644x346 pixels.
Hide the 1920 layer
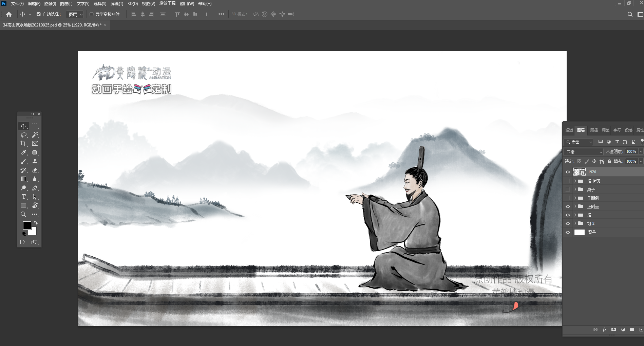[568, 172]
